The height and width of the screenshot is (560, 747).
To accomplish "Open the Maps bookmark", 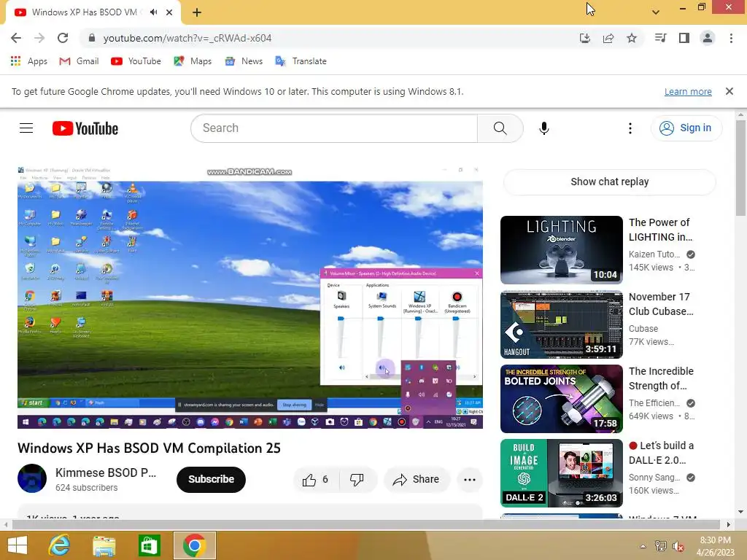I will coord(193,61).
